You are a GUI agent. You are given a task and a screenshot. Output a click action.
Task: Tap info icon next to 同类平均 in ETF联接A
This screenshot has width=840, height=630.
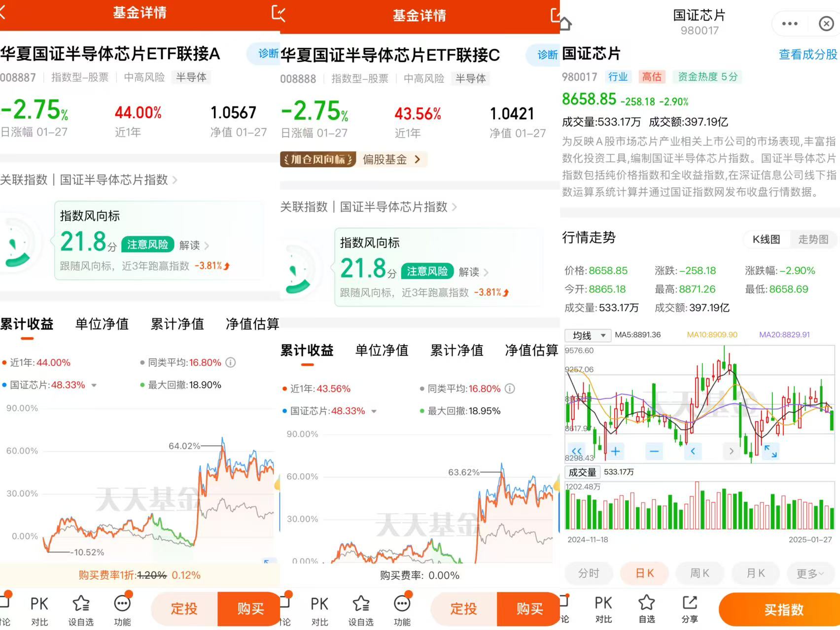[x=230, y=363]
